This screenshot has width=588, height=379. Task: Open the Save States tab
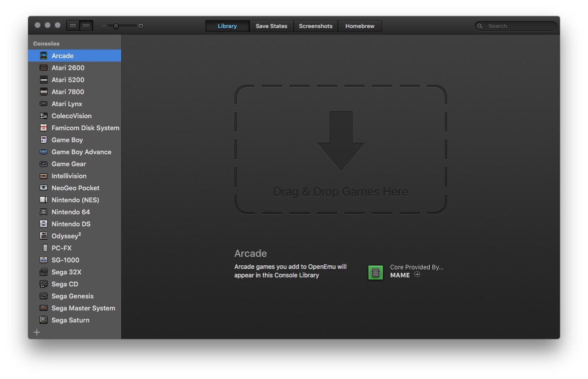[271, 26]
